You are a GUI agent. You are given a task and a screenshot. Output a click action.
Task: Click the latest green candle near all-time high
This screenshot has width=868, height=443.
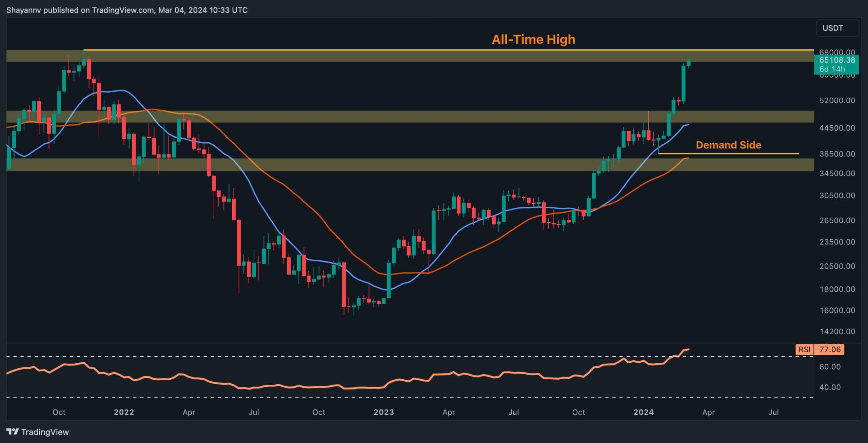pyautogui.click(x=689, y=63)
